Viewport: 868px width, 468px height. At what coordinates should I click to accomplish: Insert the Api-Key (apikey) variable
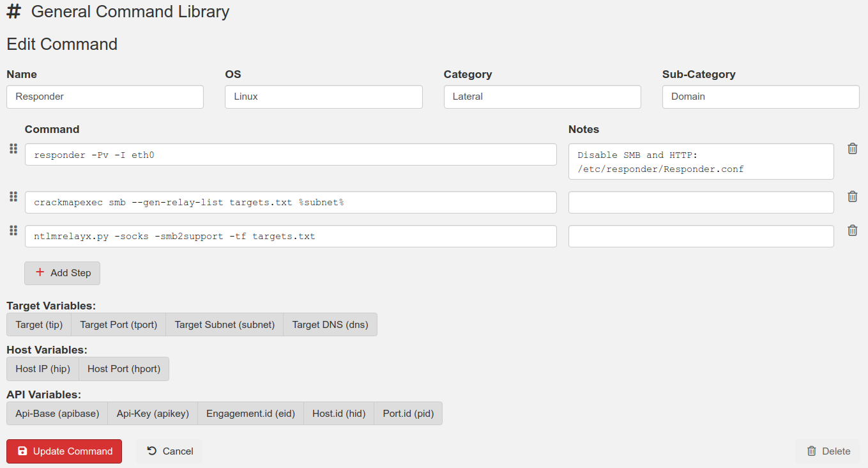tap(153, 414)
